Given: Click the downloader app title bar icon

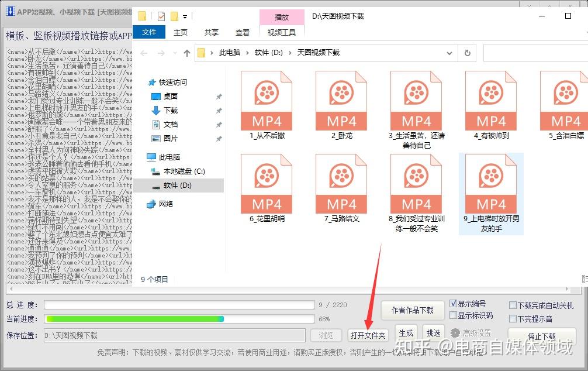Looking at the screenshot, I should [10, 12].
